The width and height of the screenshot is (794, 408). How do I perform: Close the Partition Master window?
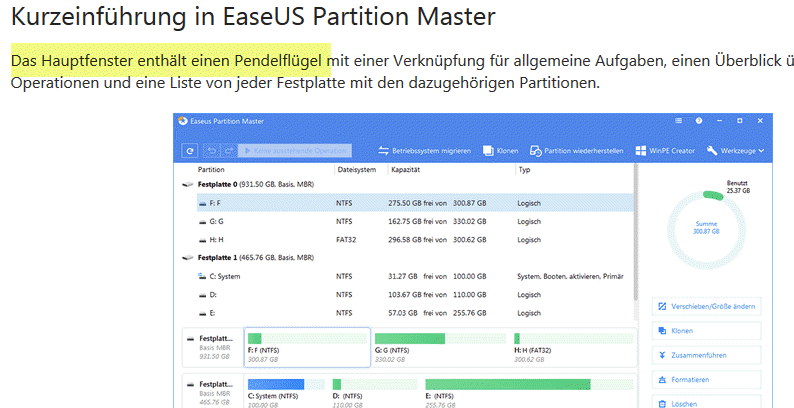(760, 121)
